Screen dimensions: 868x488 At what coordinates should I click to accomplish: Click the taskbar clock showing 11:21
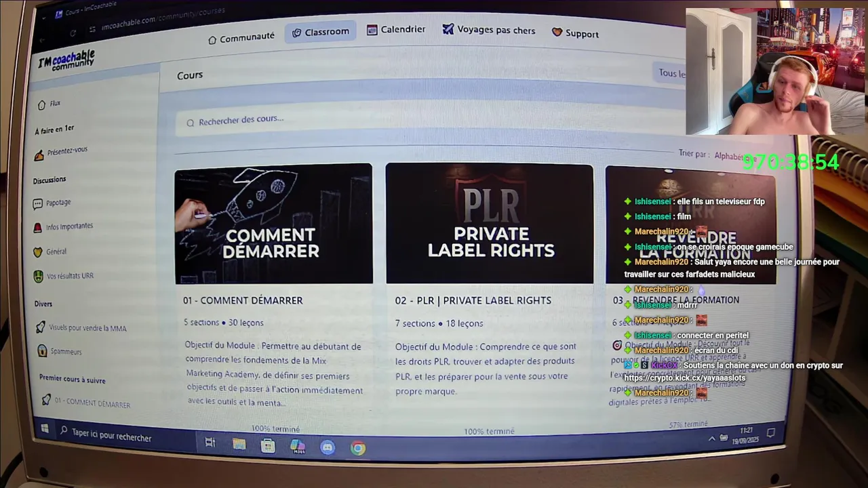[746, 435]
